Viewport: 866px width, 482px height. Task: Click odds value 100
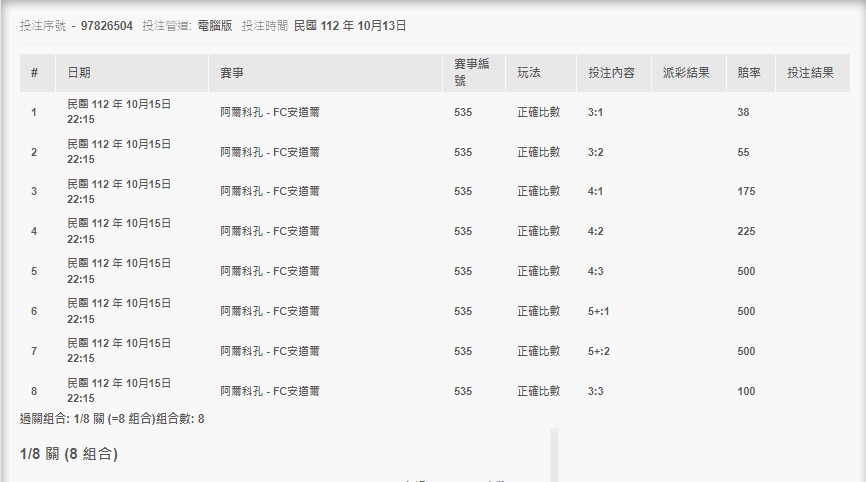[x=746, y=391]
